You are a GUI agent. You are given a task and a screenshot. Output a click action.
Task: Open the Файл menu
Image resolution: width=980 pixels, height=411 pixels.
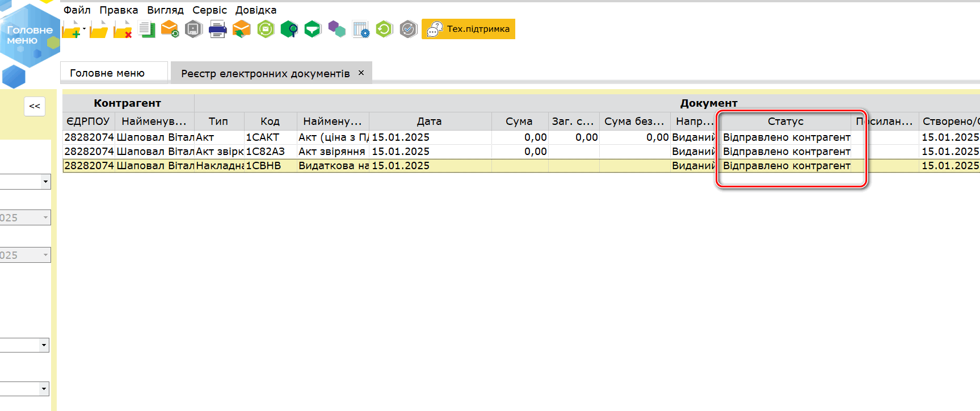click(77, 10)
